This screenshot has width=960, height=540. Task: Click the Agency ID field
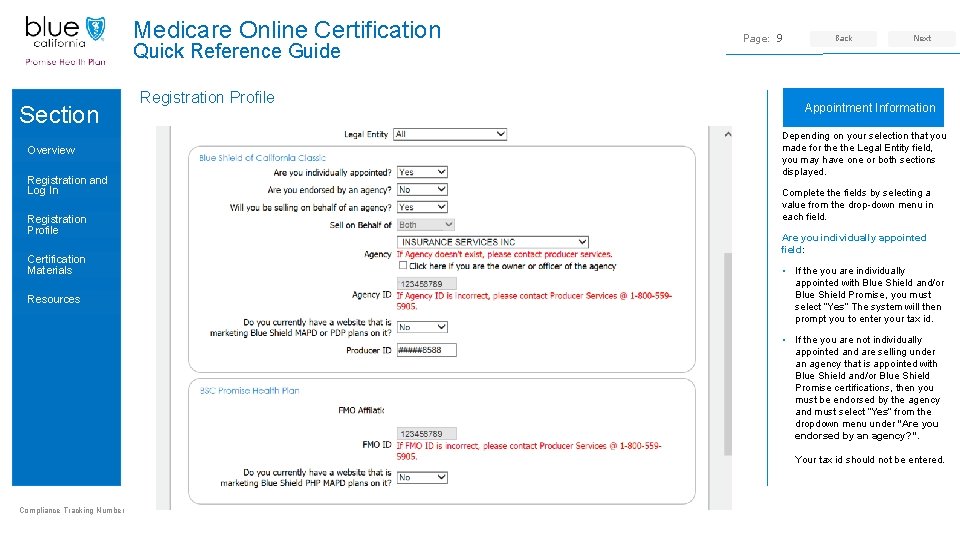click(x=427, y=283)
